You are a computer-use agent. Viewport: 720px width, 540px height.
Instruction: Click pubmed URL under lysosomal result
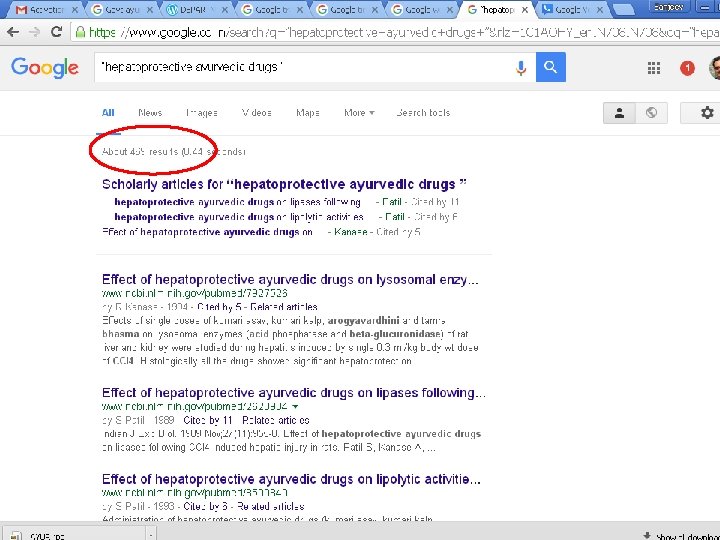pos(195,293)
